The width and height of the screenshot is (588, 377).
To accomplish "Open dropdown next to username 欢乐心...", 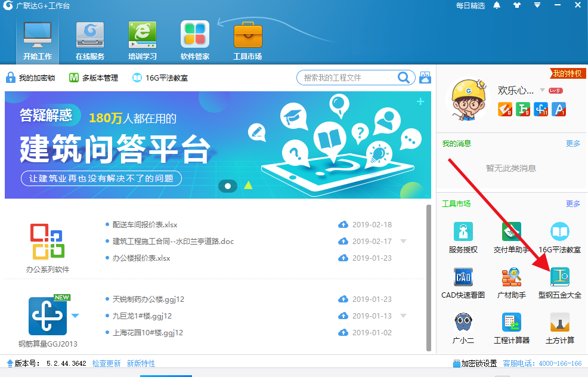I will pyautogui.click(x=542, y=90).
